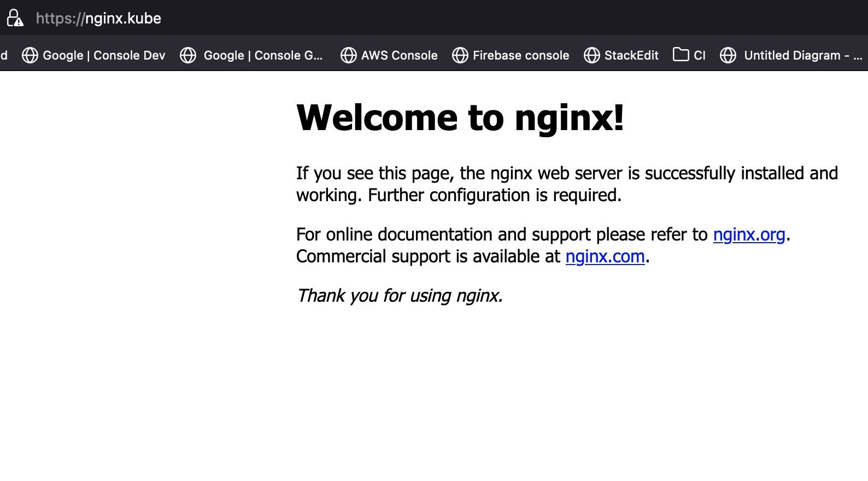Screen dimensions: 868x481
Task: Open the Google | Console Dev bookmark
Action: 93,55
